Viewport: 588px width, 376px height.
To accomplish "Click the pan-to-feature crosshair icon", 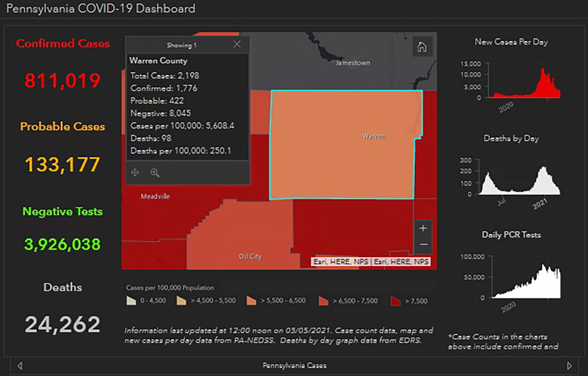I will point(135,172).
